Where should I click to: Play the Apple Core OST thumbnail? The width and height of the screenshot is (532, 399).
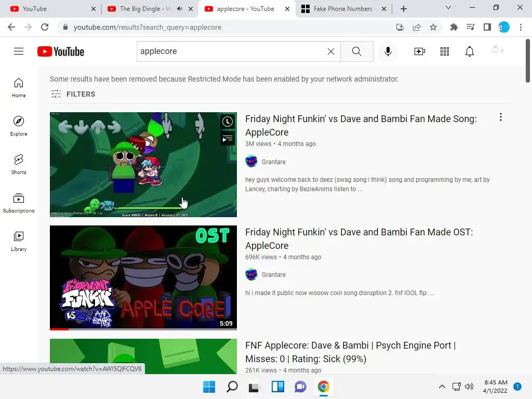click(143, 277)
